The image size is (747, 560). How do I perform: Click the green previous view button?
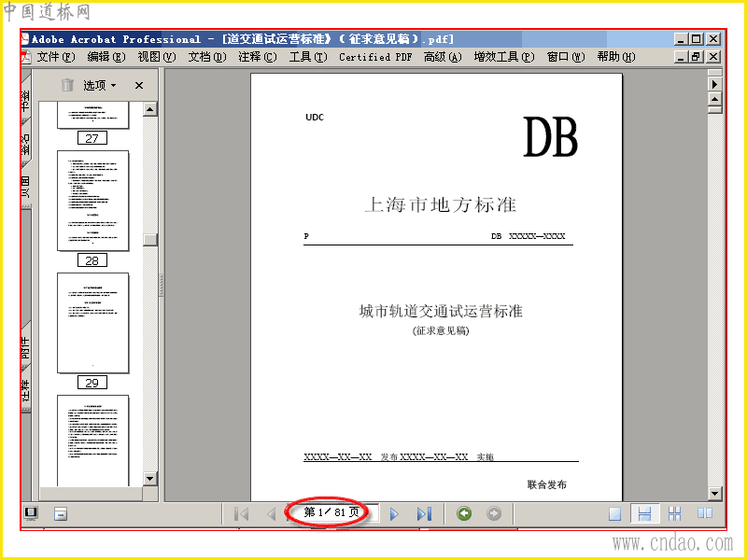click(x=464, y=513)
